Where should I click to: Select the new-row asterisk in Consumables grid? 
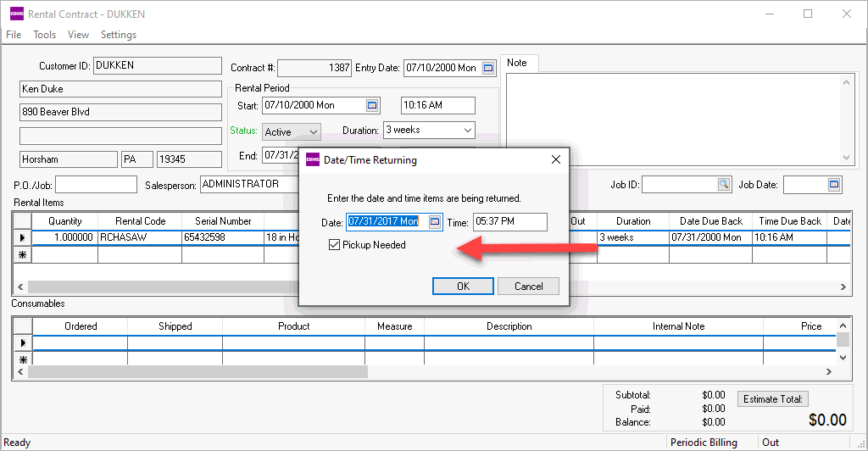[22, 359]
